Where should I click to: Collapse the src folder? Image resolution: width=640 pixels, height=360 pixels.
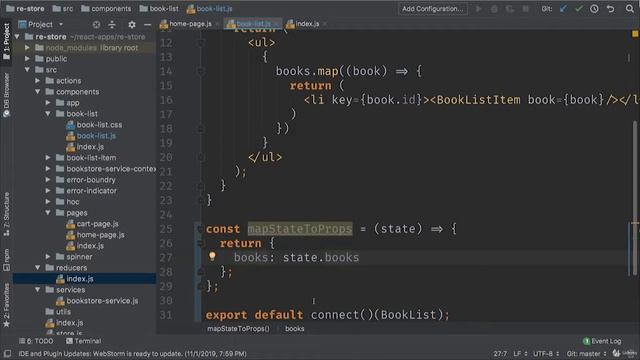click(x=27, y=70)
